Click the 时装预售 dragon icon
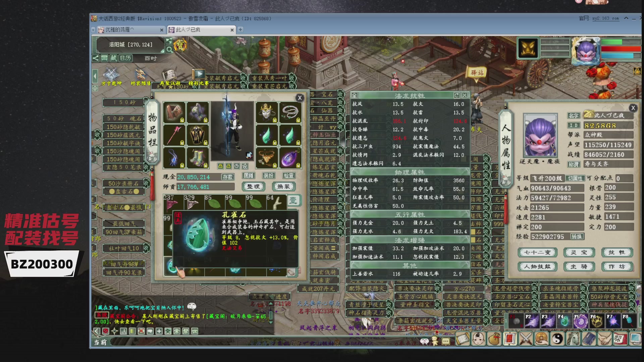This screenshot has height=362, width=644. point(141,77)
